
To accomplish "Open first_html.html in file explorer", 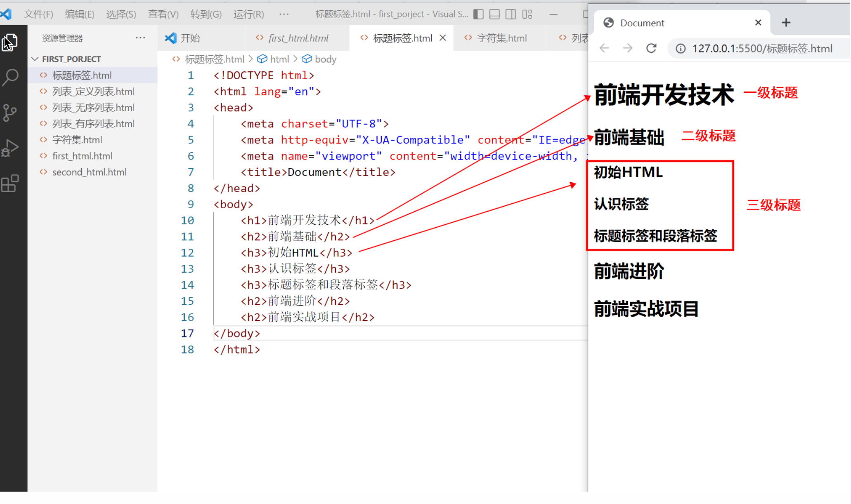I will 93,156.
